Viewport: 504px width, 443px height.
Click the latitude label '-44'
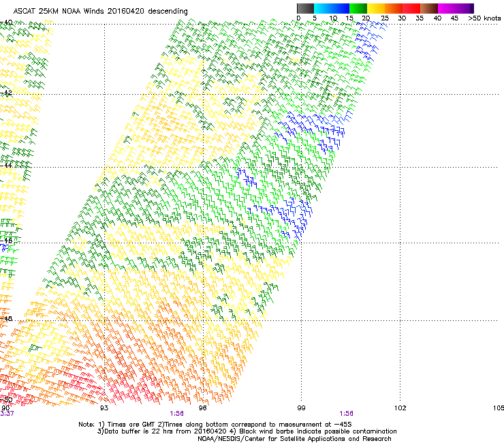click(6, 166)
